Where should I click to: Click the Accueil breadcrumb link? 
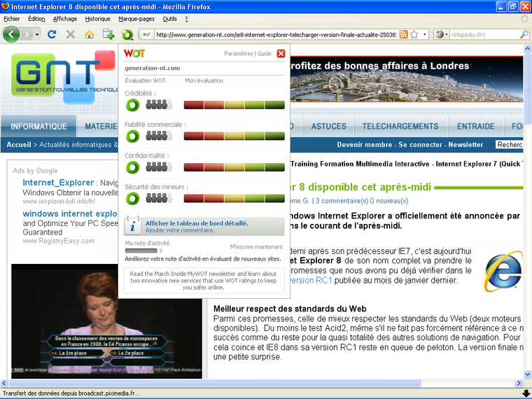pos(19,144)
